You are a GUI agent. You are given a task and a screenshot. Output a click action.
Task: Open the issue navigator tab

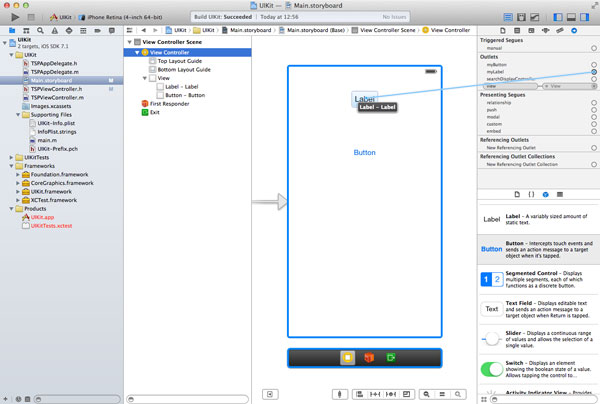pyautogui.click(x=55, y=31)
